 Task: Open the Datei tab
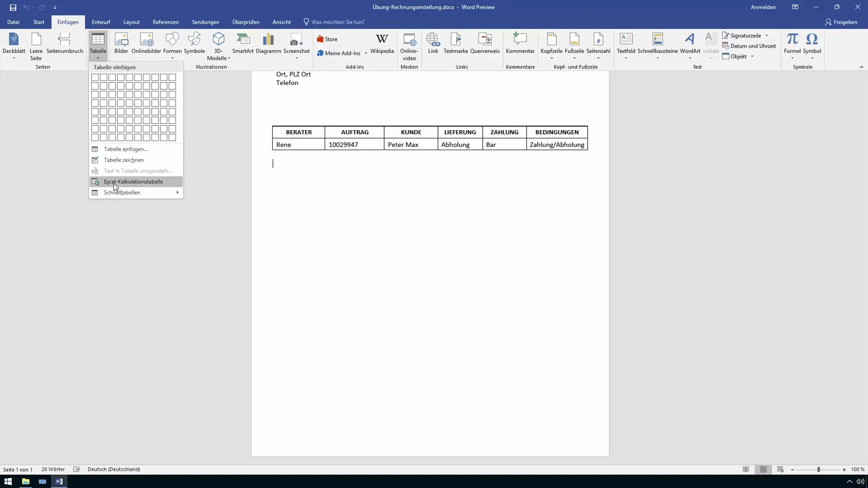[13, 22]
